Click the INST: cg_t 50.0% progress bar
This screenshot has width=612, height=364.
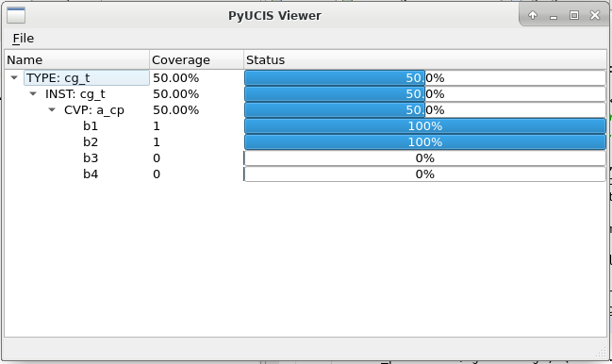tap(425, 94)
